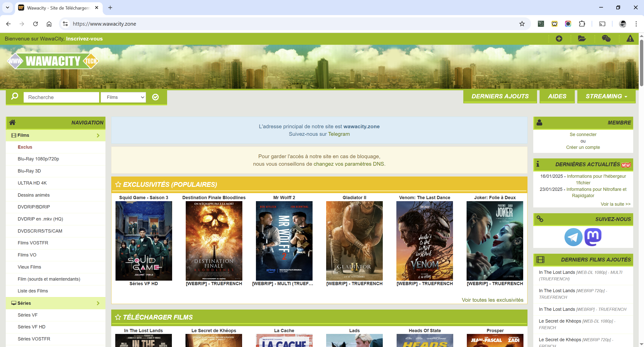Submit search with green checkmark button
644x347 pixels.
pyautogui.click(x=156, y=97)
